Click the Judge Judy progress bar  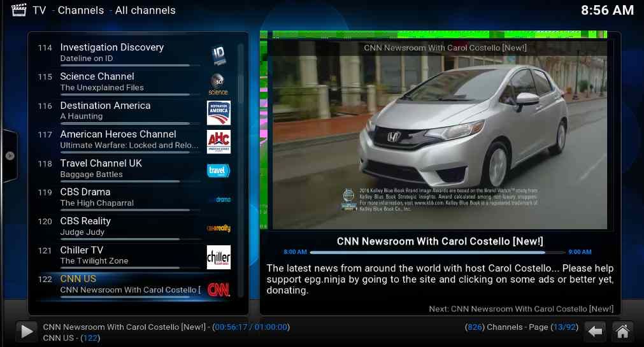[130, 239]
